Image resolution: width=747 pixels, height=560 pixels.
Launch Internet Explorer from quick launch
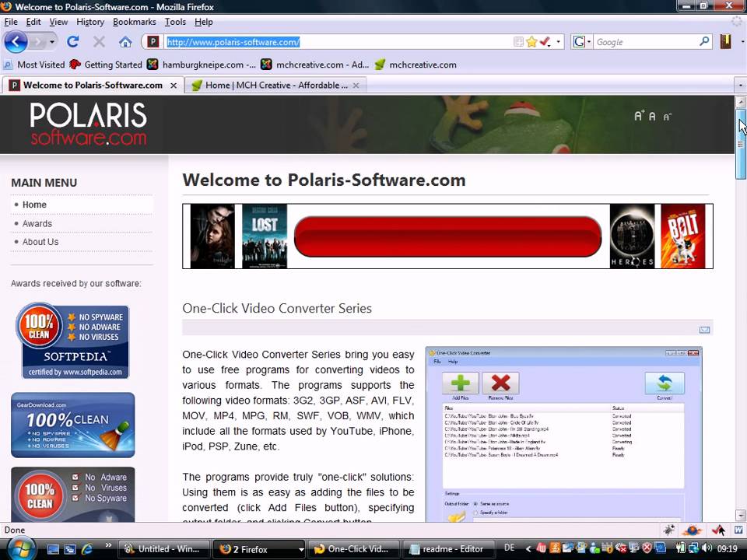87,549
